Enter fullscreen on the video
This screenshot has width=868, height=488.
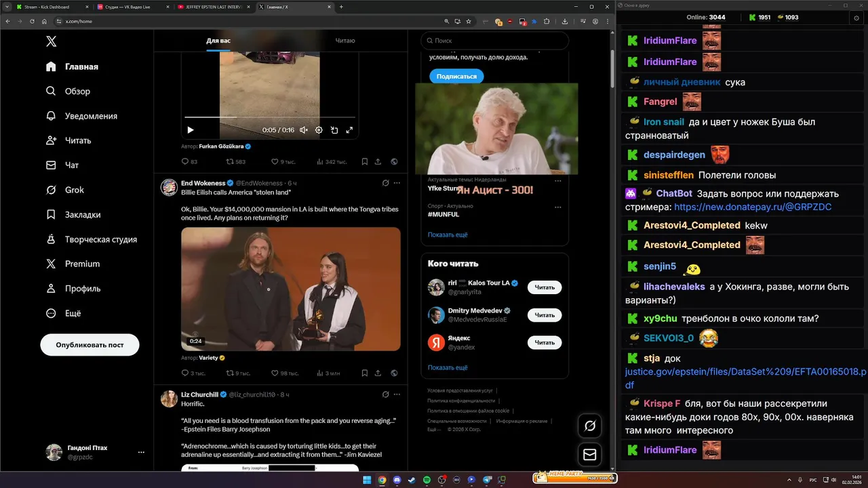tap(350, 130)
